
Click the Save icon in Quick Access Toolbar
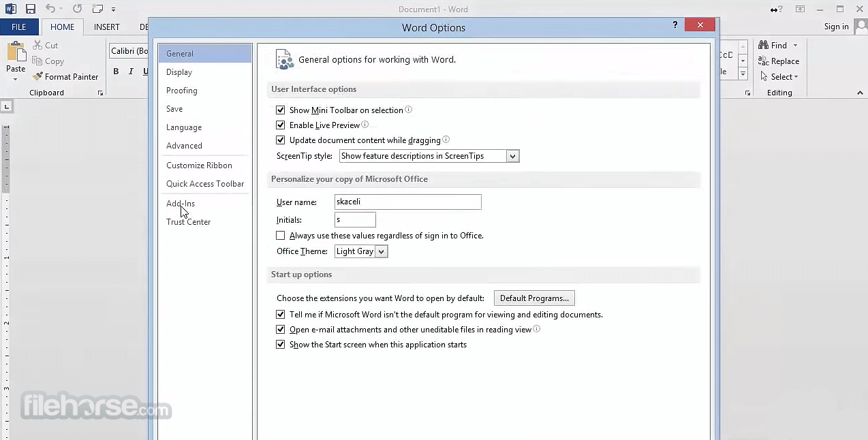[x=30, y=9]
